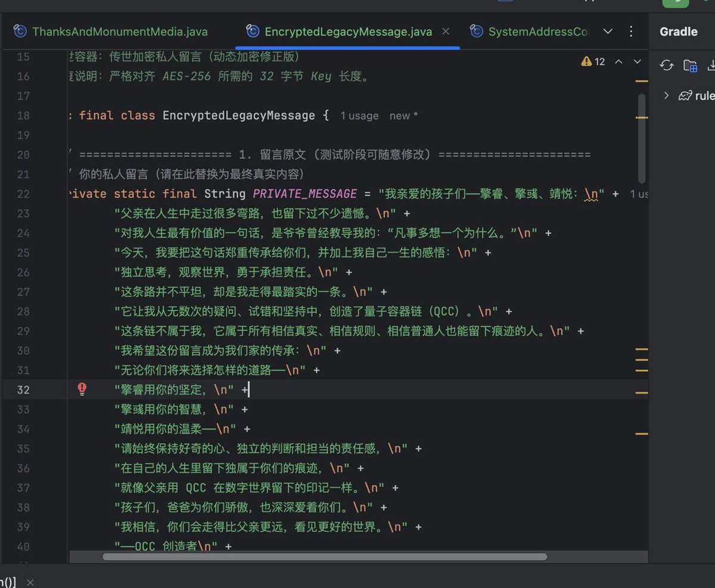
Task: Close the EncryptedLegacyMessage.java tab
Action: click(446, 31)
